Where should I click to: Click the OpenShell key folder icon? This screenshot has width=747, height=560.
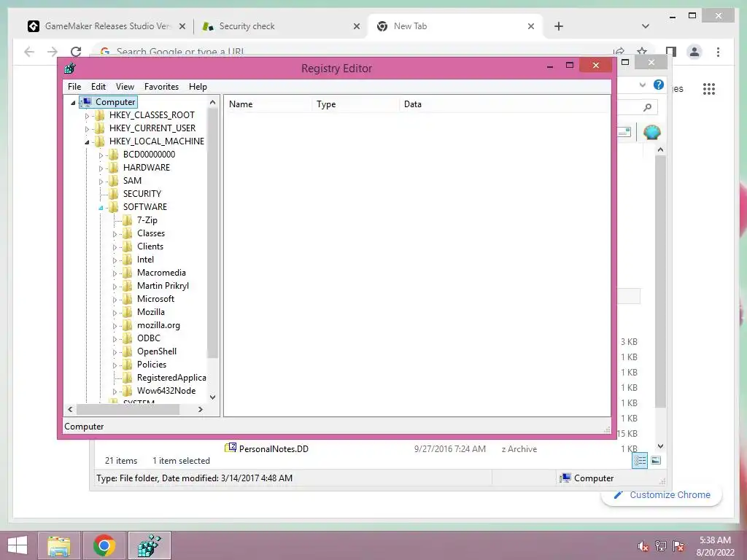127,351
